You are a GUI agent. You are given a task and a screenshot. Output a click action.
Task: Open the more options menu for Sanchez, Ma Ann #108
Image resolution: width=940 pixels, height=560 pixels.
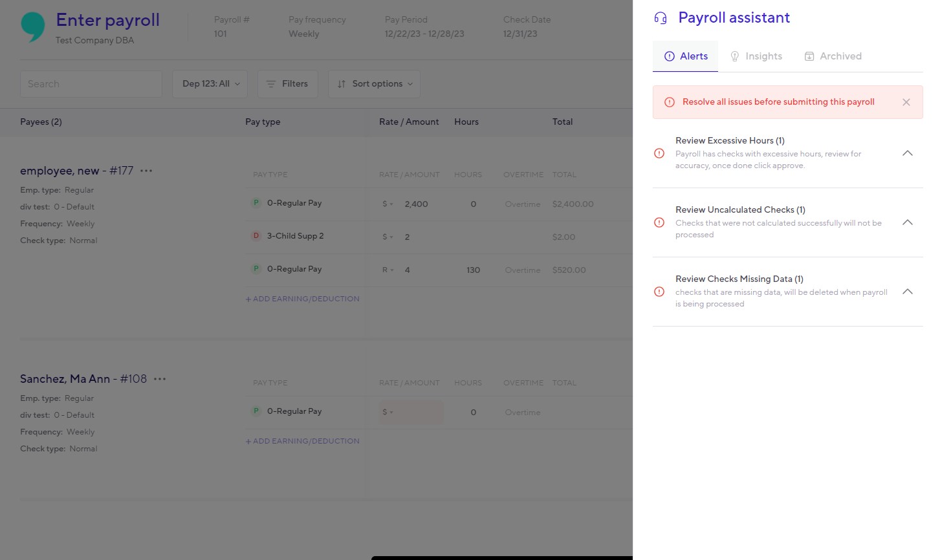pyautogui.click(x=160, y=379)
